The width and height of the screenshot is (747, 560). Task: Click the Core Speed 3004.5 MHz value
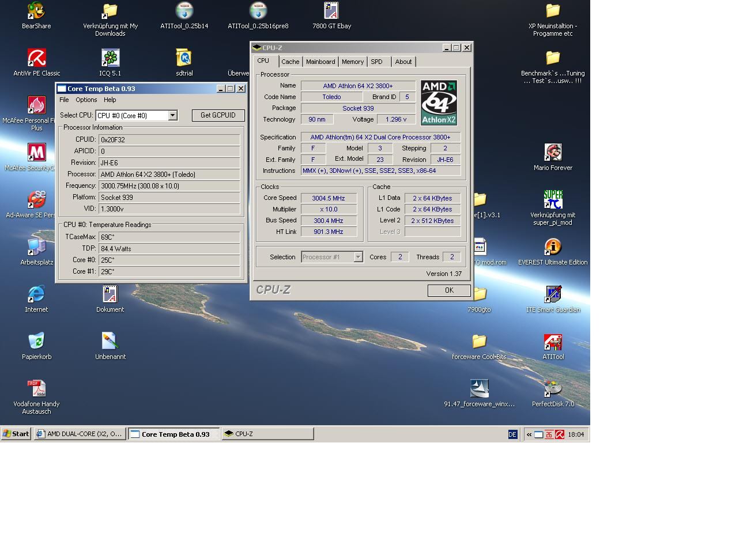tap(329, 198)
